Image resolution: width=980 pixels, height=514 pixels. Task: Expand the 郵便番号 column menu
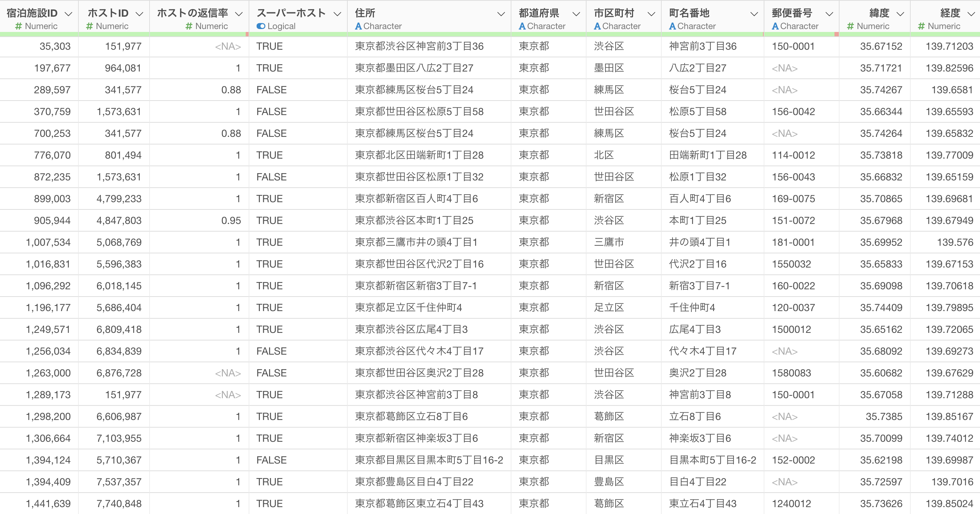(x=829, y=14)
